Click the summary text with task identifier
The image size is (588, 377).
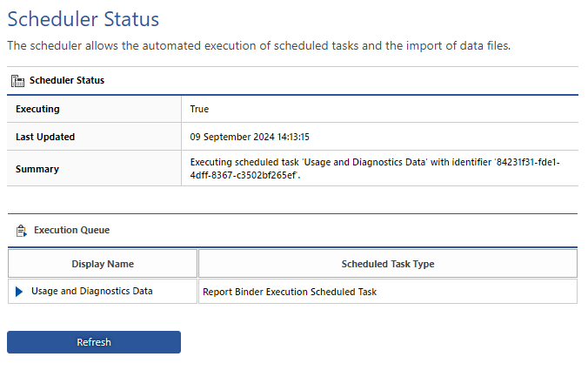[x=375, y=169]
